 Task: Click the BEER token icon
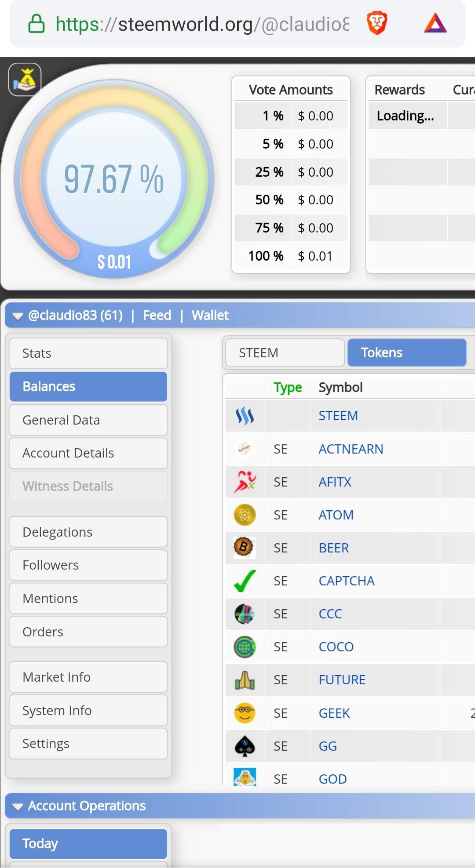(x=245, y=548)
